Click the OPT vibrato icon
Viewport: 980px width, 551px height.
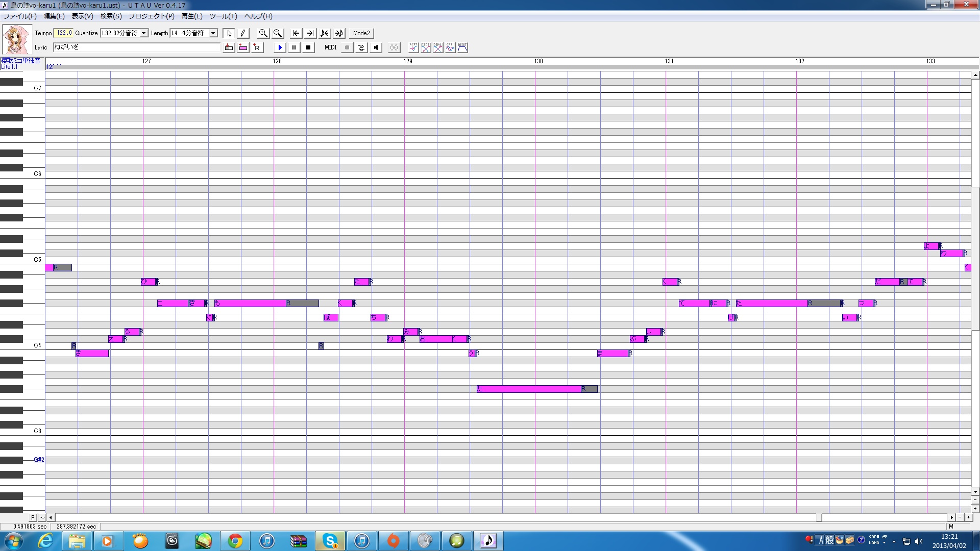pos(450,47)
